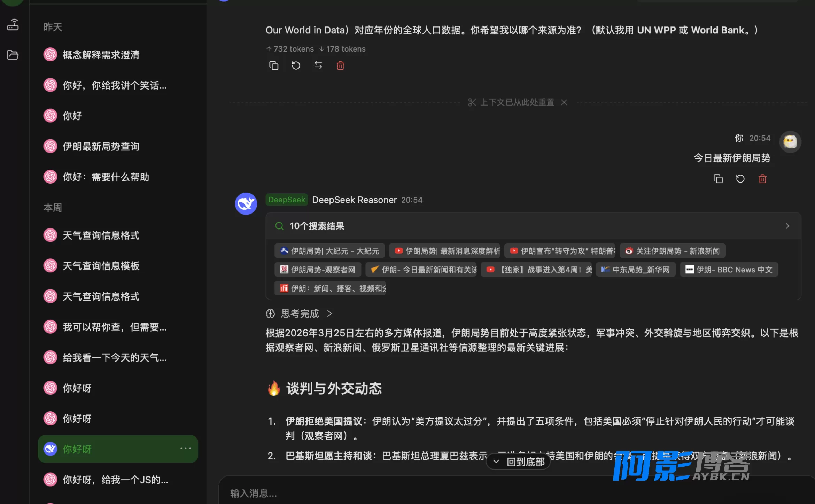815x504 pixels.
Task: Open the folder icon in left sidebar
Action: (13, 55)
